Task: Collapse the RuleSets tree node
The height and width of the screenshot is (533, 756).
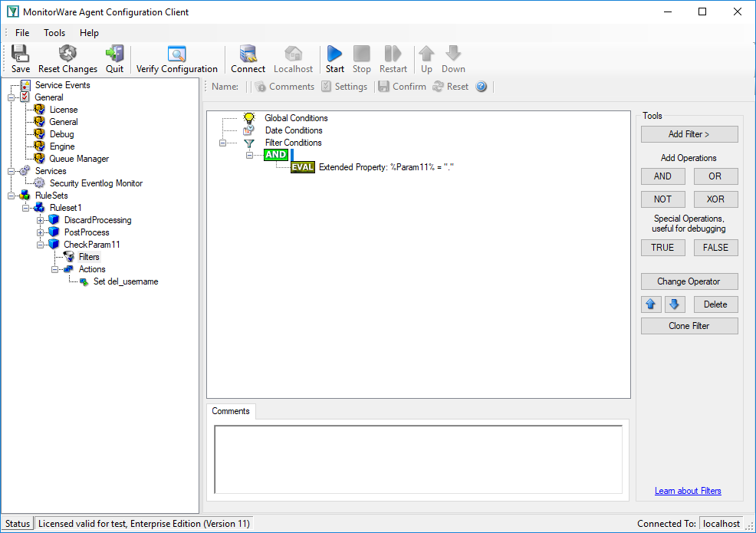Action: pyautogui.click(x=11, y=196)
